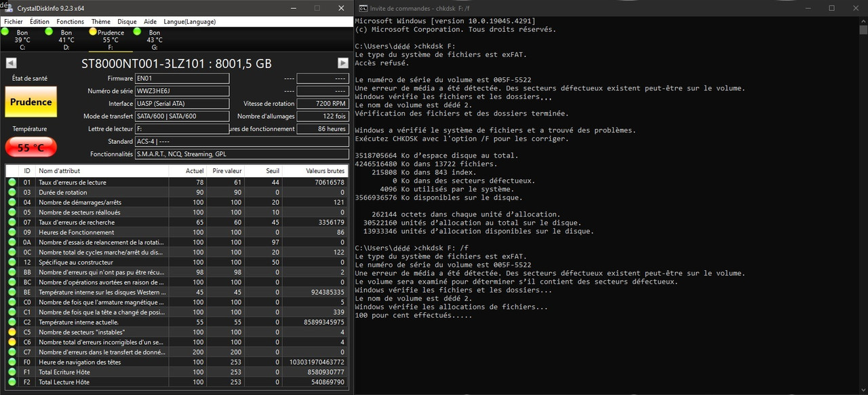This screenshot has width=868, height=395.
Task: Click the power-on count 122 fois field
Action: tap(323, 116)
